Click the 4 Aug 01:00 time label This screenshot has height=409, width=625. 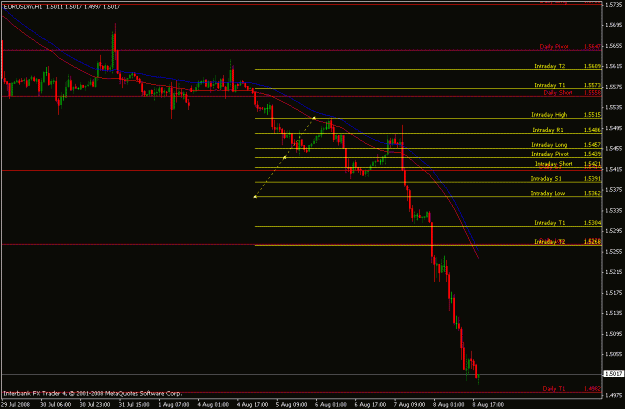(213, 405)
